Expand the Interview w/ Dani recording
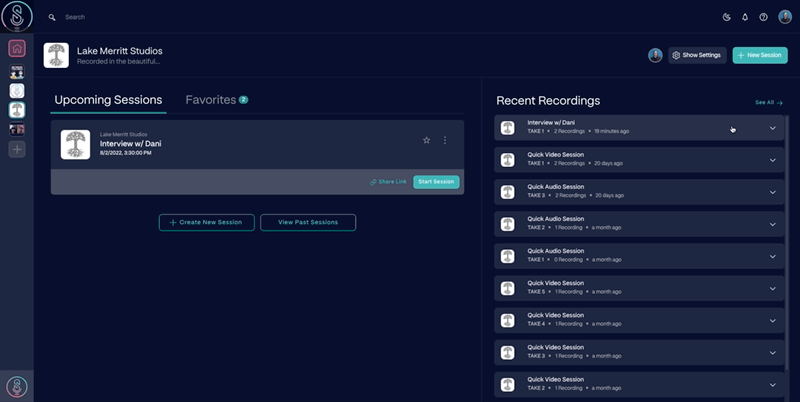 point(772,128)
